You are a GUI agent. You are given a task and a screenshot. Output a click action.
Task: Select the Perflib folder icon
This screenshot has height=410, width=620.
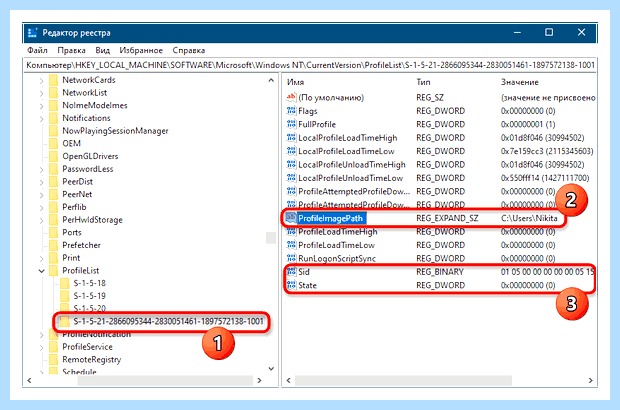tap(53, 207)
